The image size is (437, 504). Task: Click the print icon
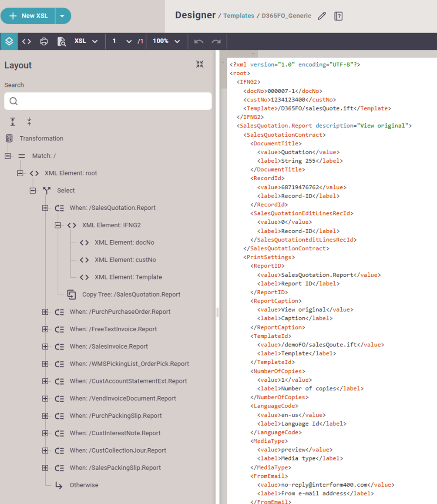click(x=44, y=41)
